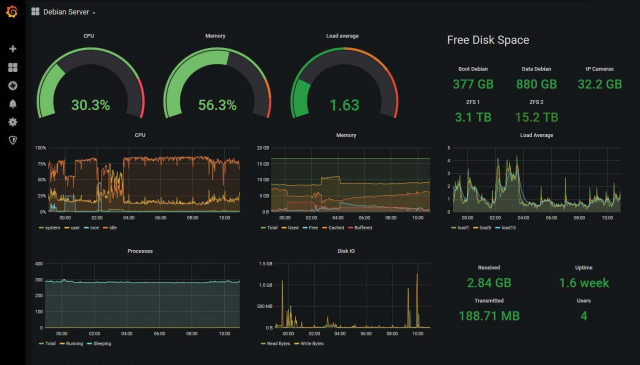Open the Disk IO panel title menu
The height and width of the screenshot is (365, 640).
tap(346, 251)
